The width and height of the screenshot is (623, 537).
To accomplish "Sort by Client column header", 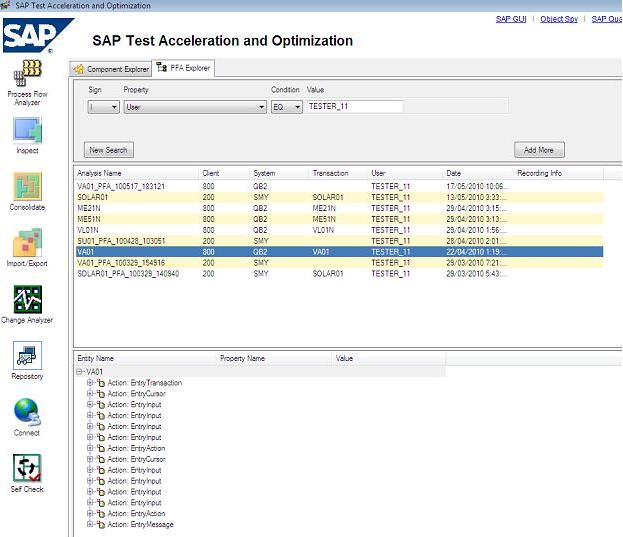I will [224, 173].
